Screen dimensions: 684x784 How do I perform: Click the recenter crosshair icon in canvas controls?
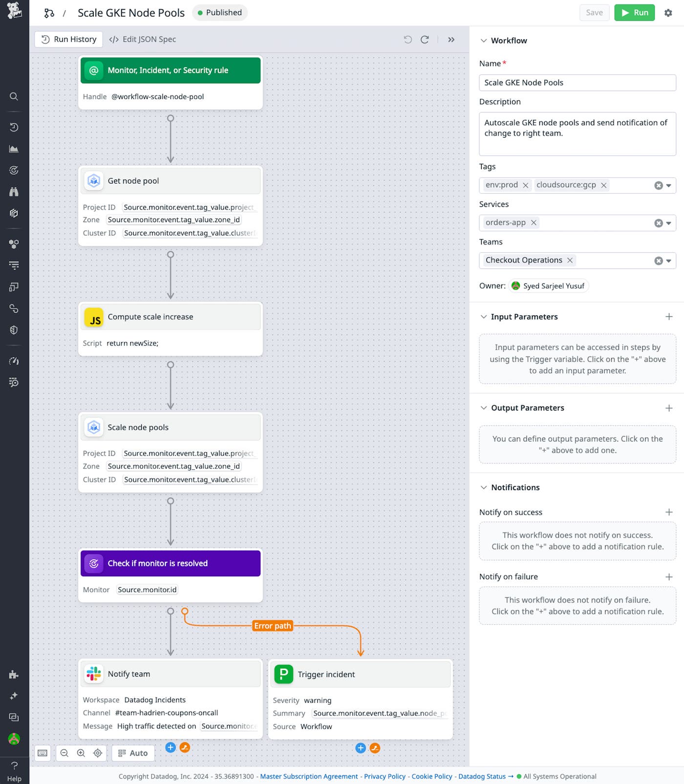pos(97,753)
